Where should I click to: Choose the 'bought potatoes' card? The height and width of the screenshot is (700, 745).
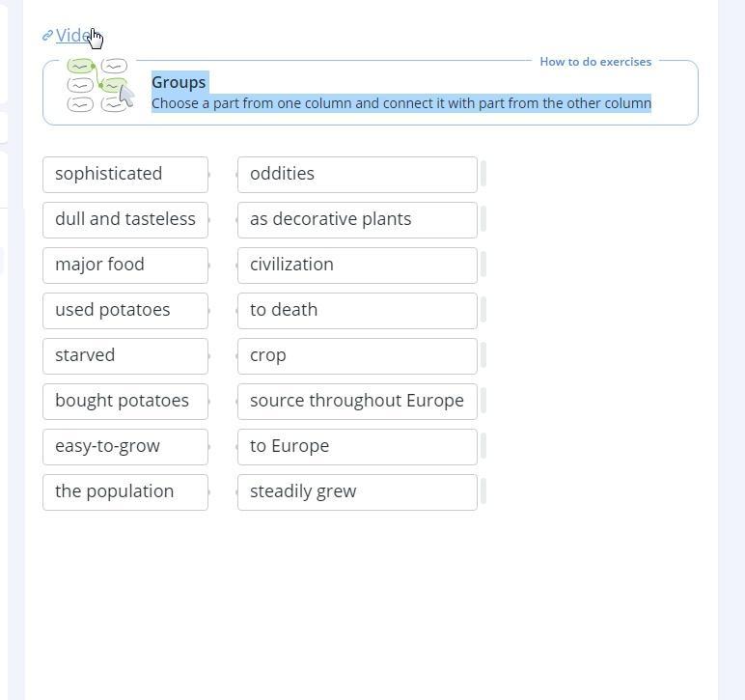(x=125, y=402)
